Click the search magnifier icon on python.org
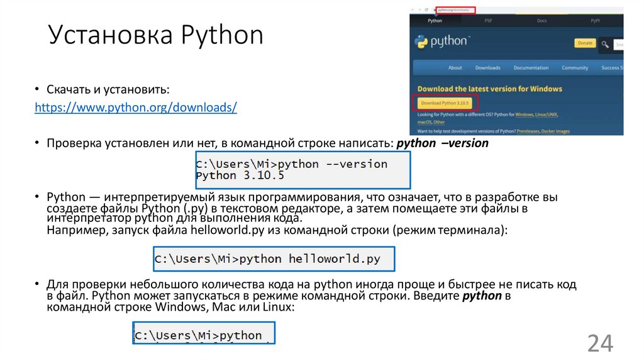 point(604,44)
